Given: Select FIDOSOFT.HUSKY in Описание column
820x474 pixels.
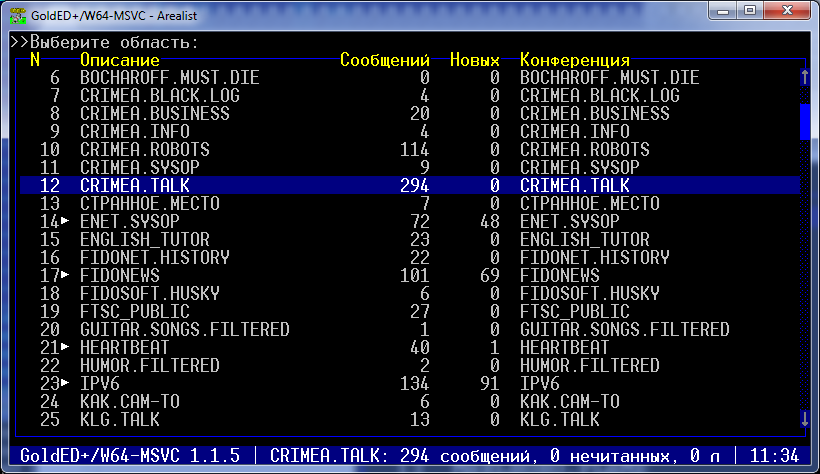Looking at the screenshot, I should (x=150, y=293).
